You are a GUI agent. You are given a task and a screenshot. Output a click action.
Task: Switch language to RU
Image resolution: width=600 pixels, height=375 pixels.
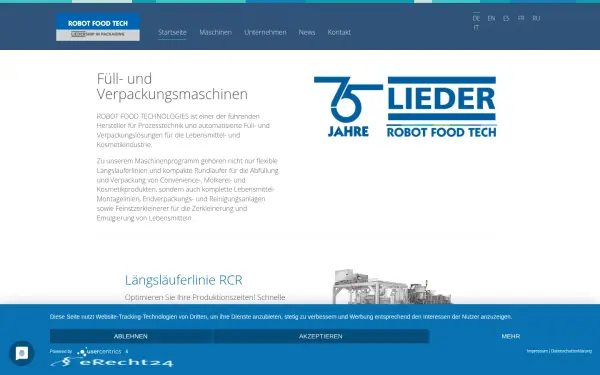tap(536, 18)
